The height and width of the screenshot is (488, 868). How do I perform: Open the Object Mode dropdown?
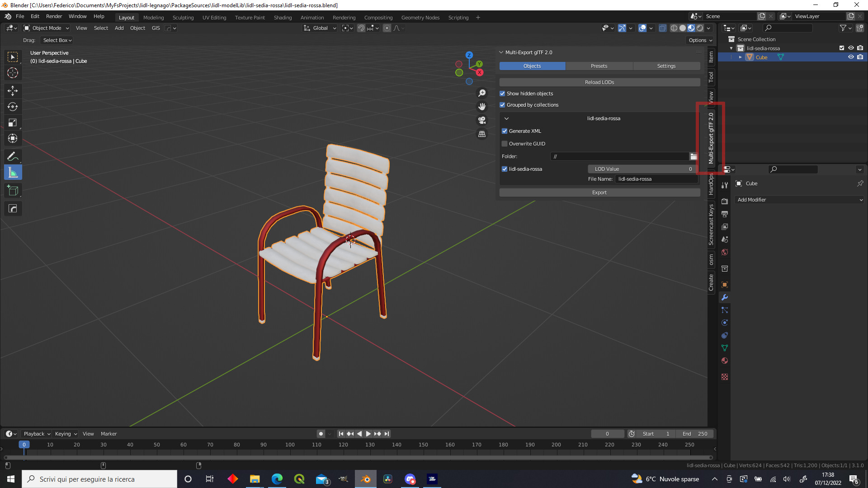(45, 28)
